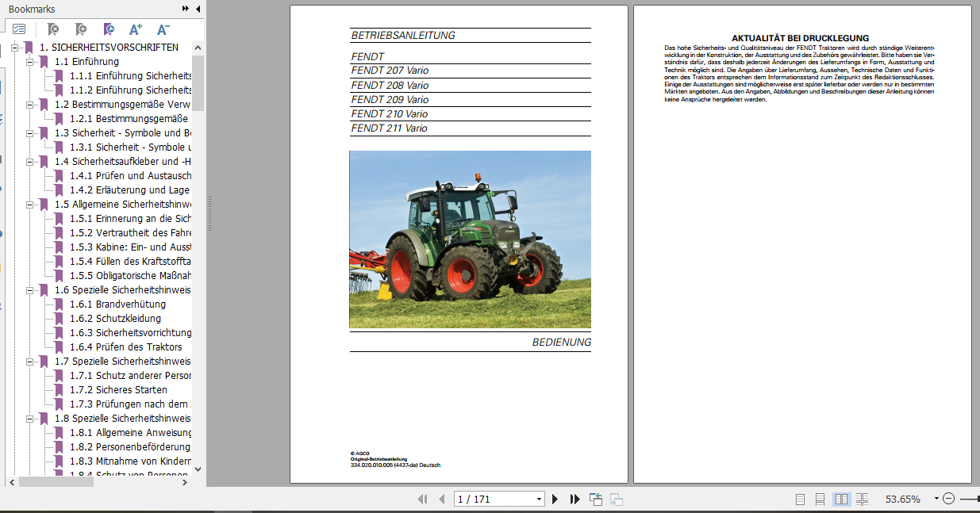Click bookmark icon beside 1.7.2 Sicheres Starten
This screenshot has width=980, height=513.
(59, 390)
